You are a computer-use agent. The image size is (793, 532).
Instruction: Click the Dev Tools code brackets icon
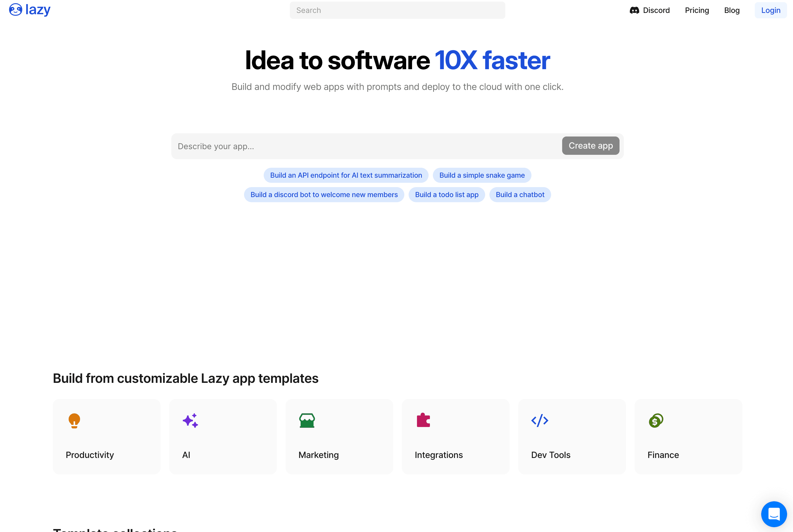pyautogui.click(x=540, y=421)
